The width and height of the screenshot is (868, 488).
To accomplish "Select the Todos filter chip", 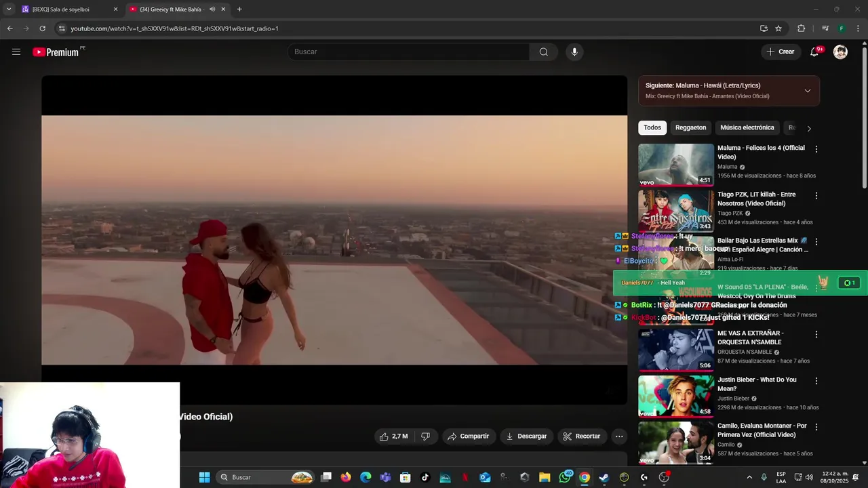I will click(652, 127).
